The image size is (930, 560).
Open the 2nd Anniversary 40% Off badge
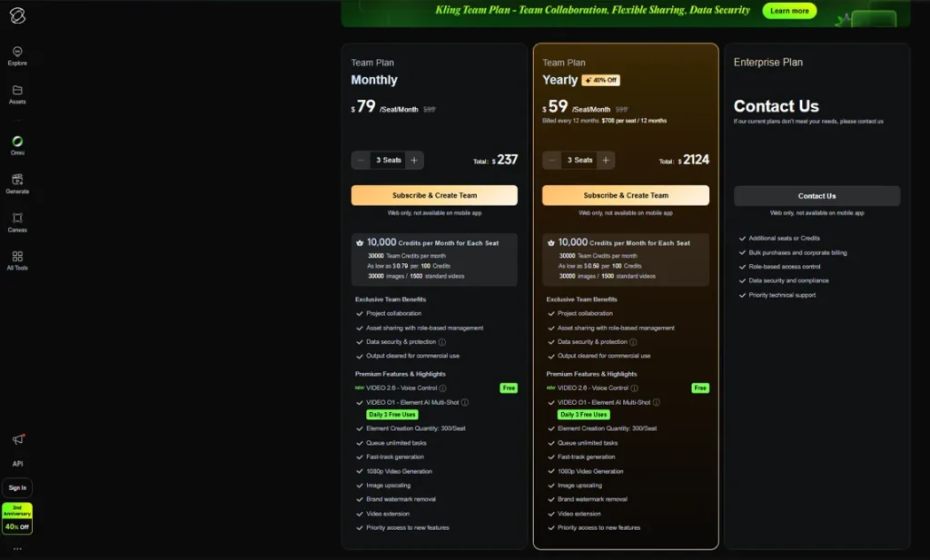17,518
